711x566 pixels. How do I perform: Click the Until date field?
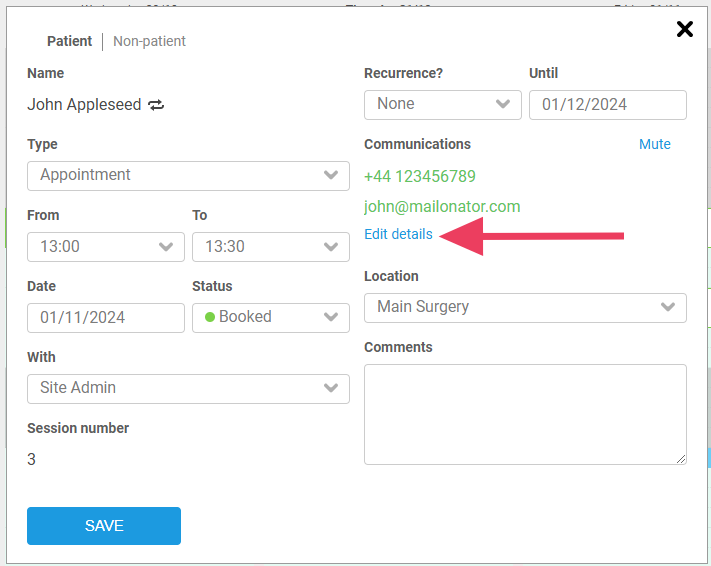tap(607, 104)
